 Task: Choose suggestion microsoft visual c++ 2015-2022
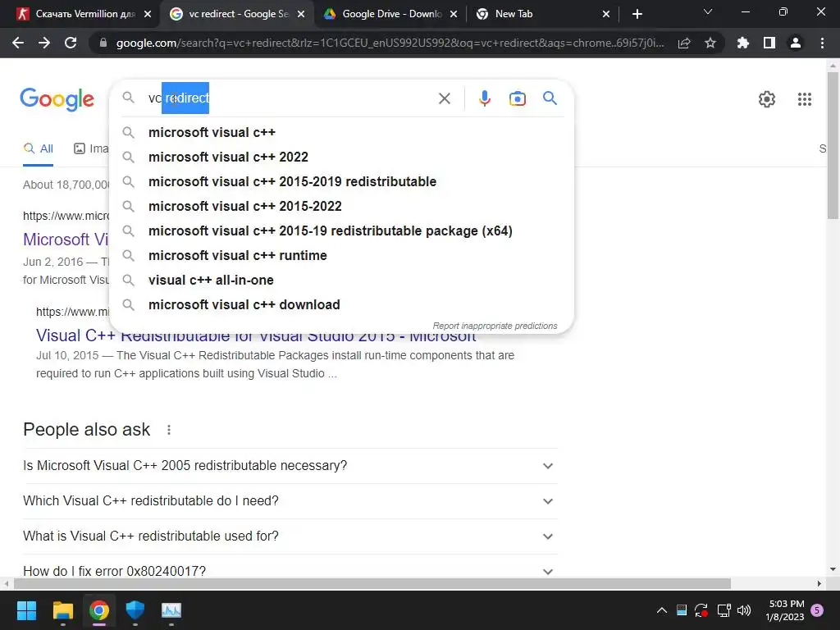pos(341,206)
